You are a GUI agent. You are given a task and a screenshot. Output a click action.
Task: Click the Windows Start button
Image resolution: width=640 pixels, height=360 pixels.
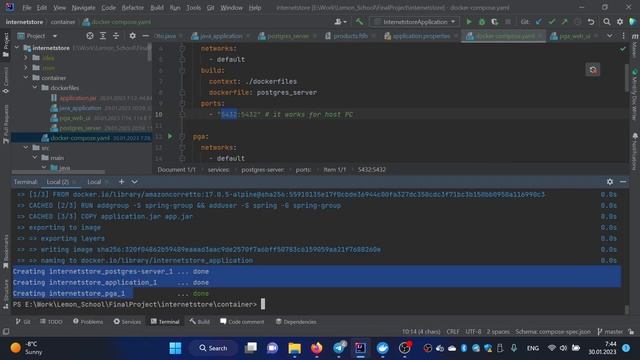pos(175,348)
